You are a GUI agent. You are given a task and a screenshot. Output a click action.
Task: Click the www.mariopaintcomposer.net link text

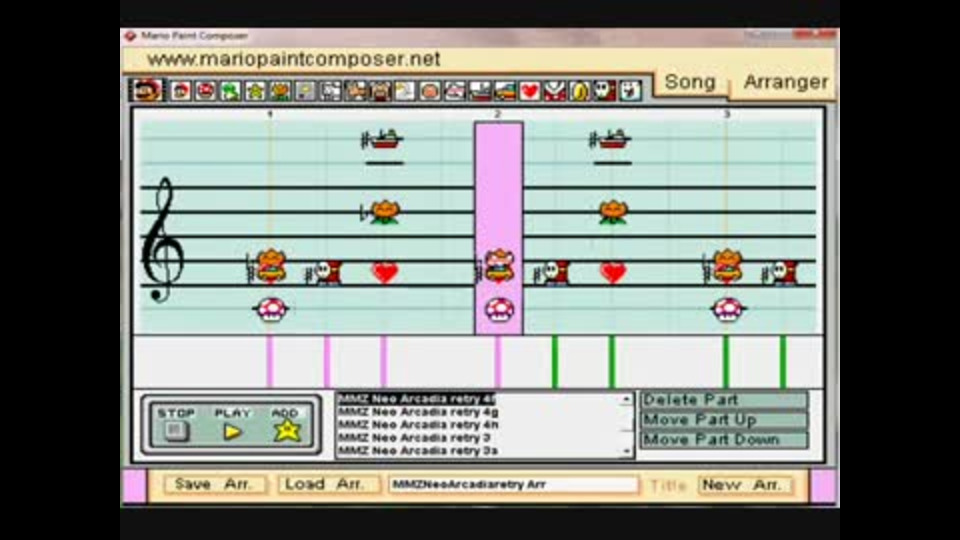click(293, 59)
